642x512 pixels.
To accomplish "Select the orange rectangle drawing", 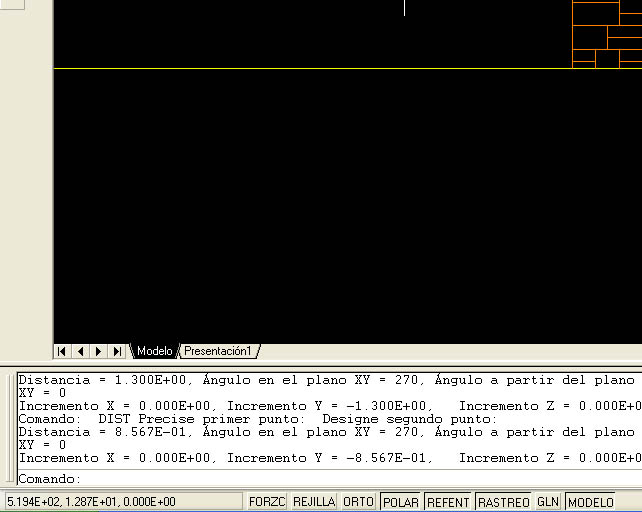I will pos(607,34).
